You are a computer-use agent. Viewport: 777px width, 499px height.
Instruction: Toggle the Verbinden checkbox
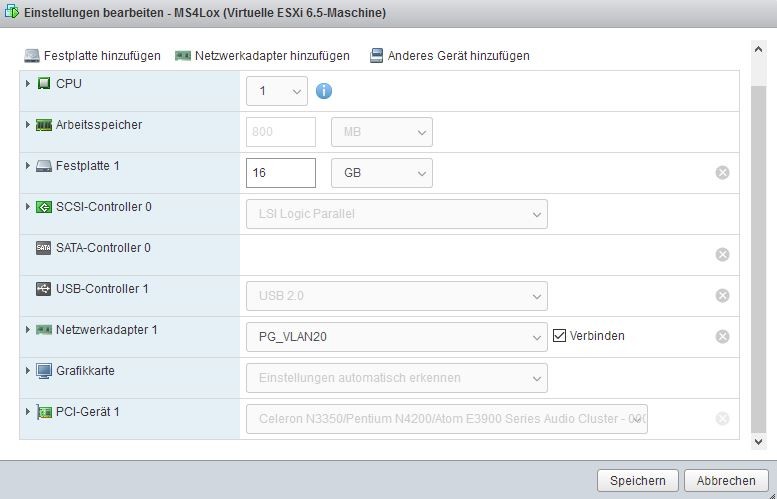[559, 335]
